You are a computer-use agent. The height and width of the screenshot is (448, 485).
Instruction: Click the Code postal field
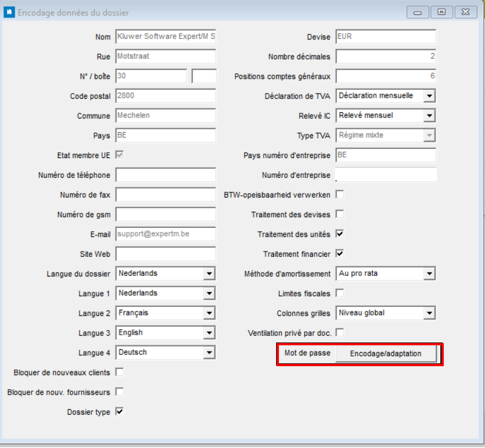click(166, 96)
